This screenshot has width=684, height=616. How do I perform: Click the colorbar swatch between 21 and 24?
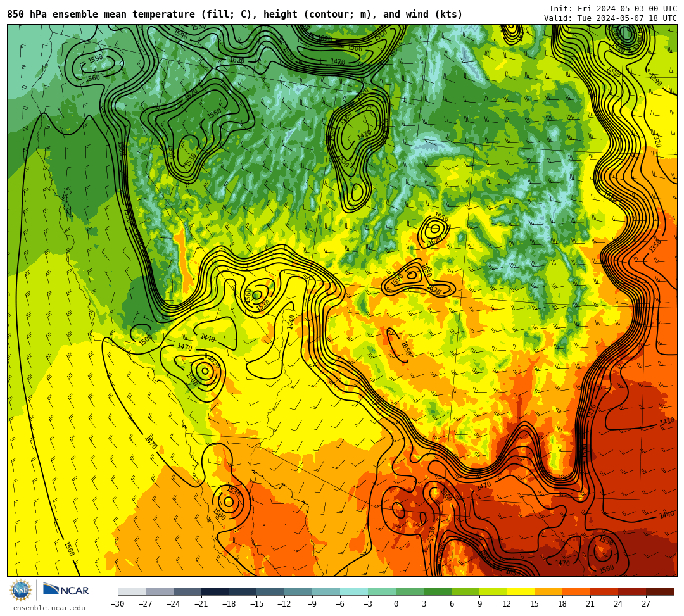click(604, 591)
